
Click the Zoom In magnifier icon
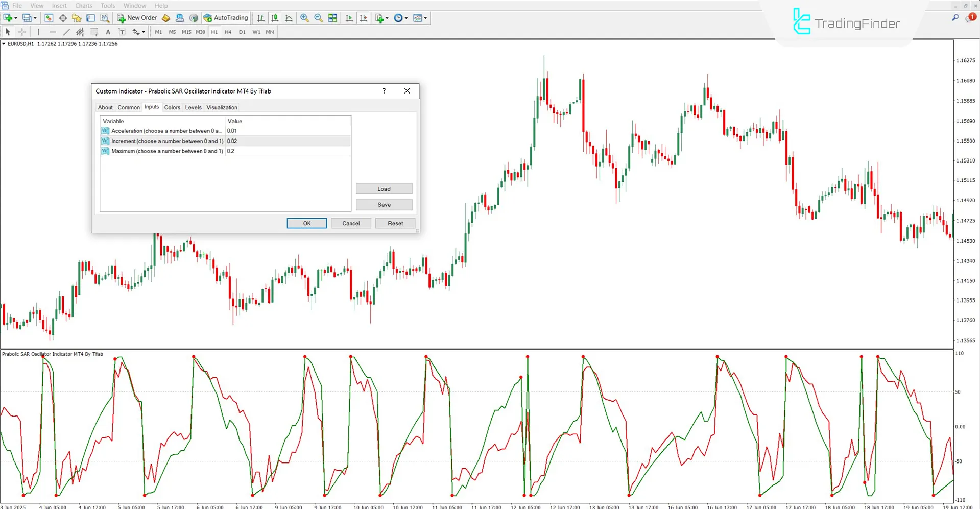[304, 18]
